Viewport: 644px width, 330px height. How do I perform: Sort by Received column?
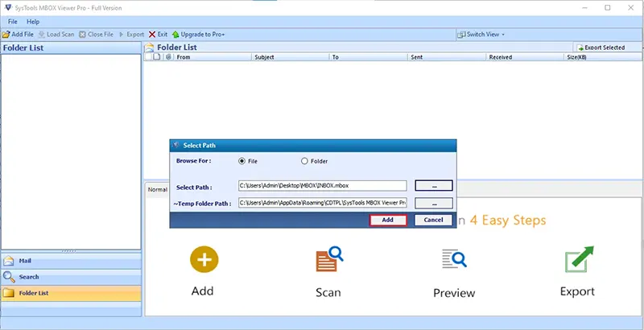525,57
